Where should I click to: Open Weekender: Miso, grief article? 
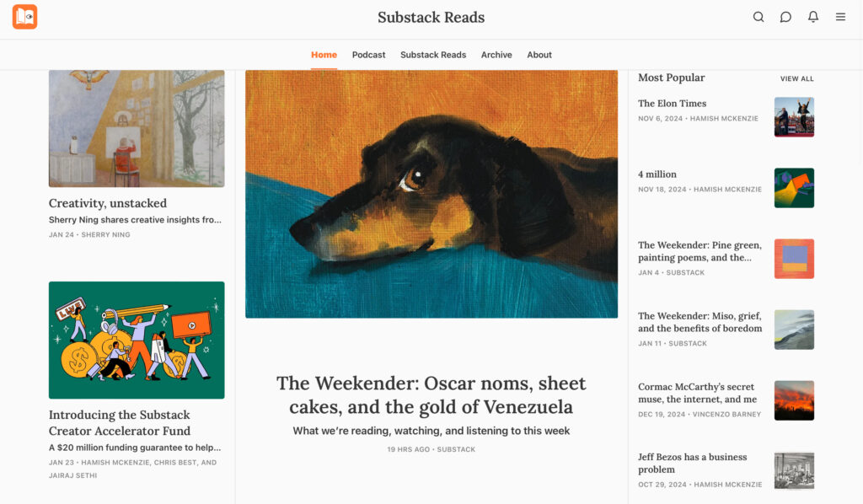pos(700,322)
